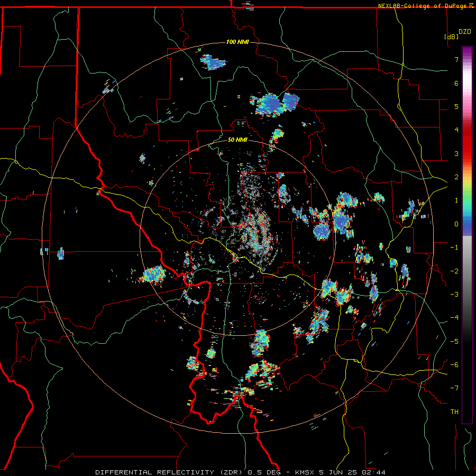
Task: Click the 100 NMI range ring label
Action: [x=237, y=42]
